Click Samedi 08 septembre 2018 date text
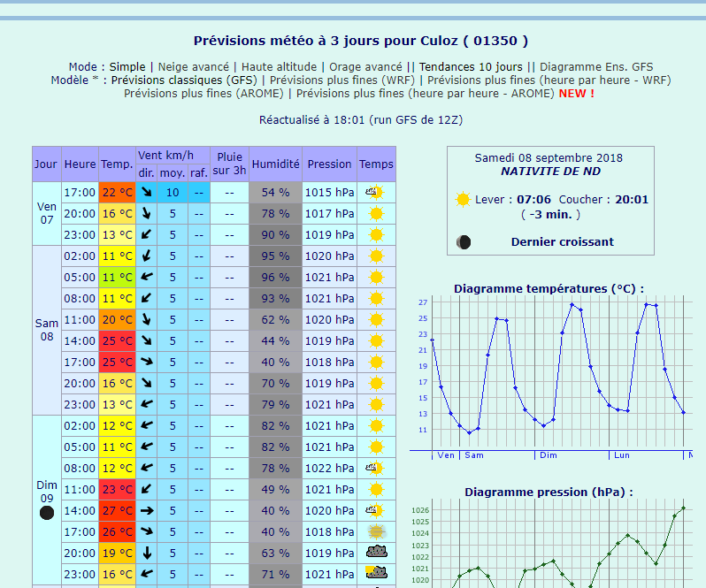Viewport: 706px width, 588px height. pos(549,158)
